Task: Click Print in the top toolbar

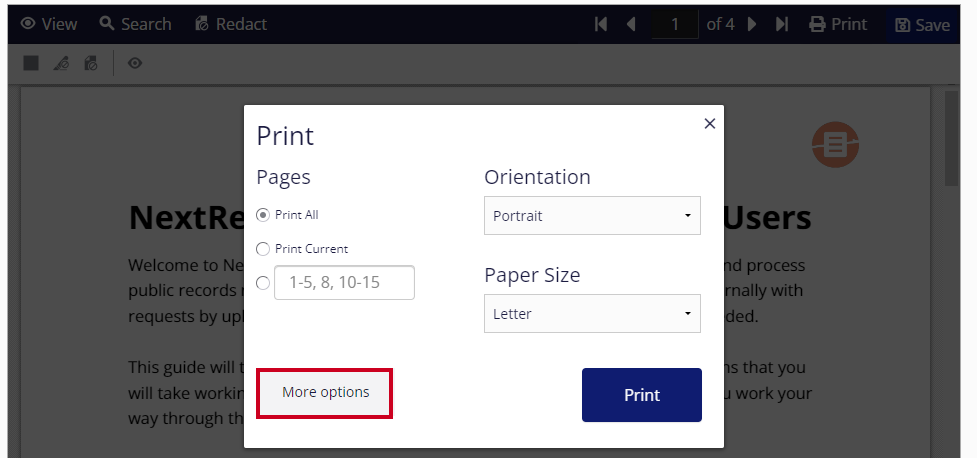Action: click(x=838, y=24)
